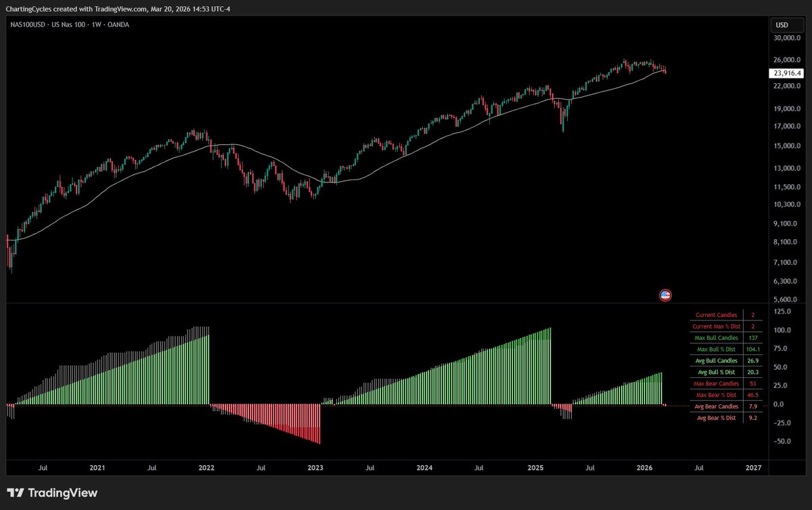Click the 20.3 value cell
812x510 pixels.
752,373
